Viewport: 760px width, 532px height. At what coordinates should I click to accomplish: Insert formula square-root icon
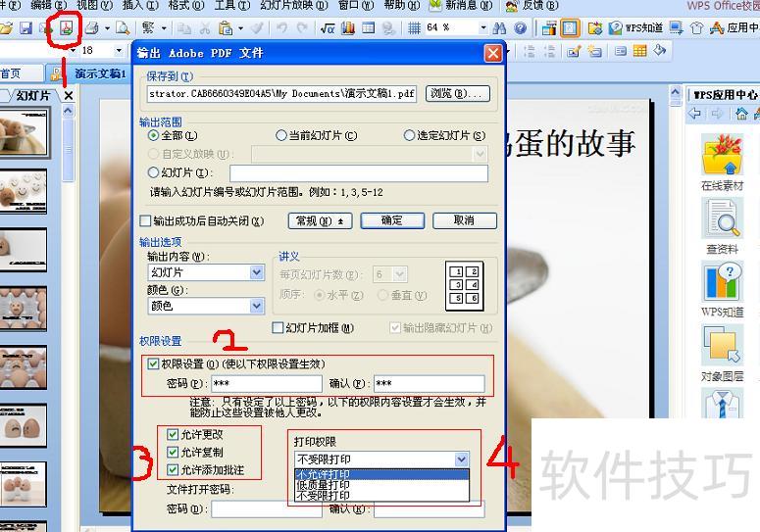click(x=328, y=28)
